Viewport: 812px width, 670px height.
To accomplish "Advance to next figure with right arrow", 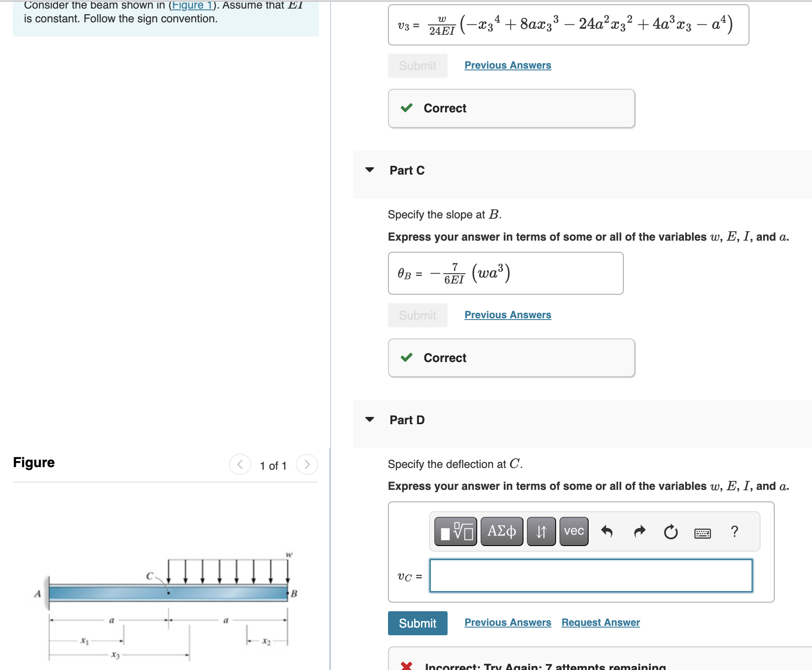I will pos(307,465).
